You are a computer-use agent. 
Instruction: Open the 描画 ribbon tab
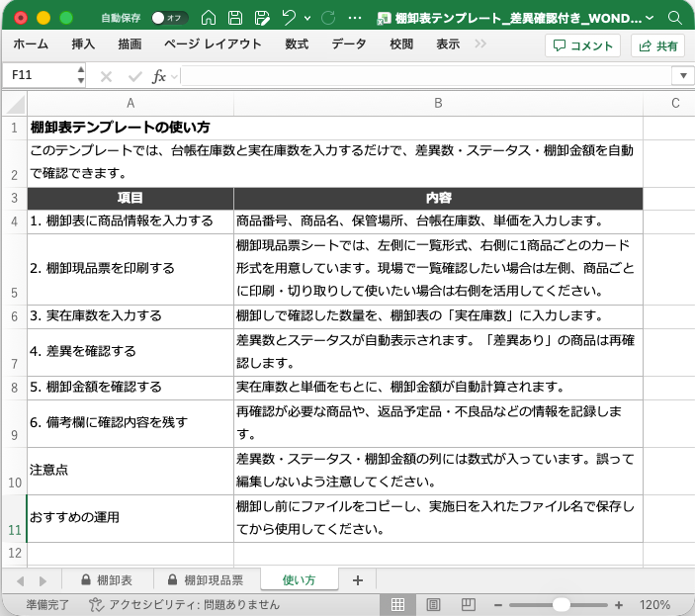[130, 44]
